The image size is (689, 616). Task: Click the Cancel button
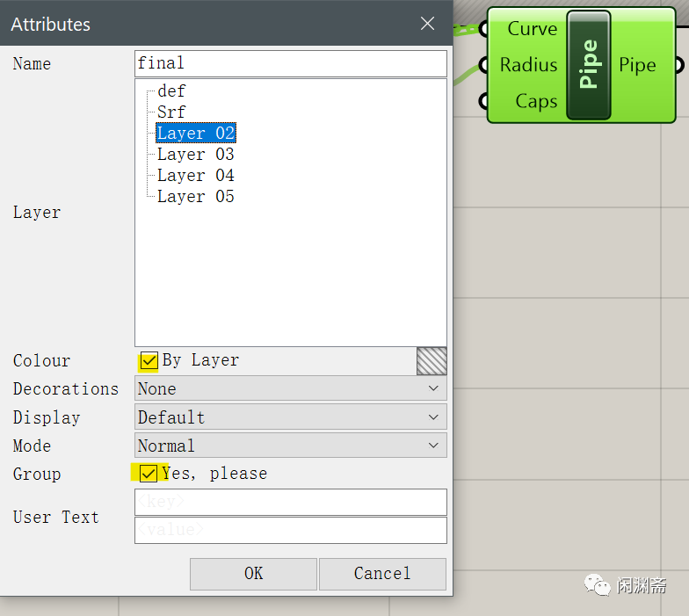[x=382, y=574]
